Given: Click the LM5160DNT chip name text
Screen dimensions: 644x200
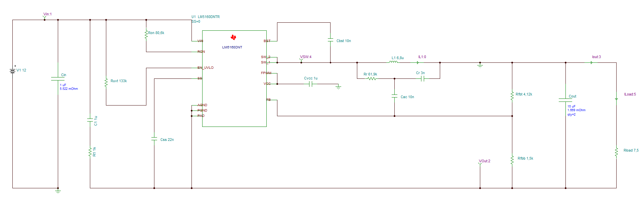Looking at the screenshot, I should click(232, 47).
